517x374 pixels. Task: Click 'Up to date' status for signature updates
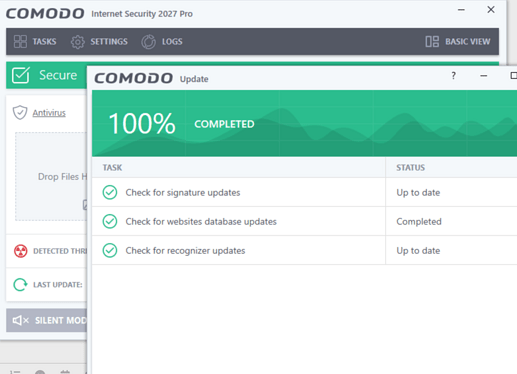[x=418, y=193]
